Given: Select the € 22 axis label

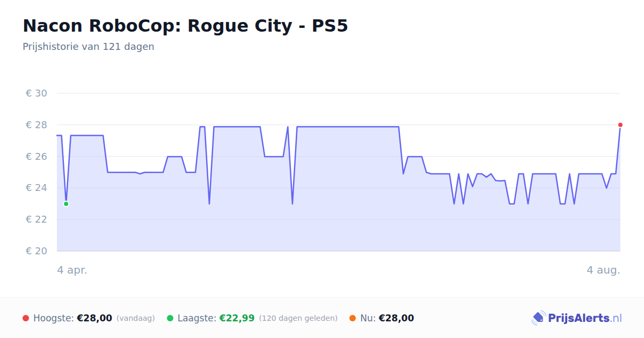Looking at the screenshot, I should 36,219.
